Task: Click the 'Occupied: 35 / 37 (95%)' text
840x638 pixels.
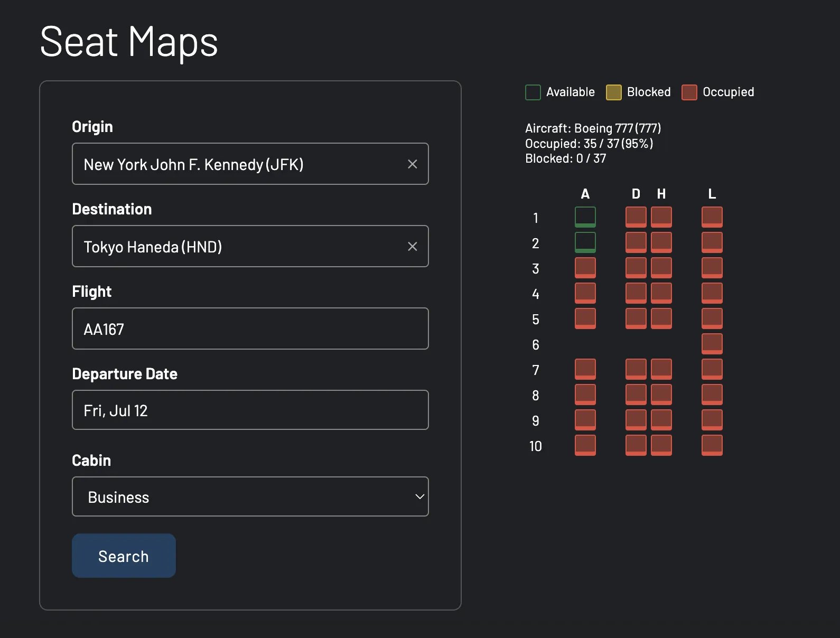Action: click(x=589, y=144)
